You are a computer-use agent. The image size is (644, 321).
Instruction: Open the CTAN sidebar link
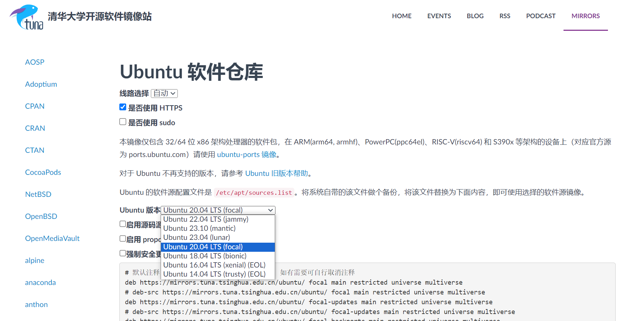pyautogui.click(x=35, y=150)
